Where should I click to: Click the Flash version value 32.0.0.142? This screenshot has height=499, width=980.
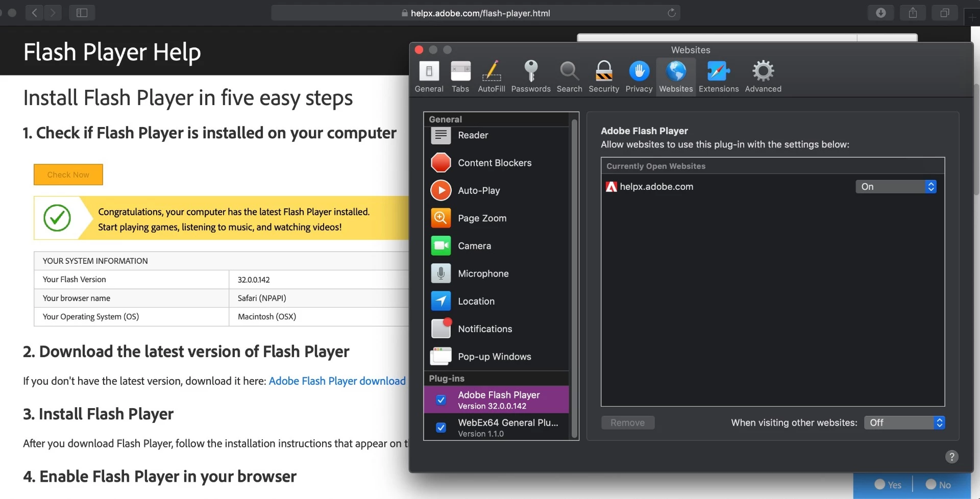254,280
